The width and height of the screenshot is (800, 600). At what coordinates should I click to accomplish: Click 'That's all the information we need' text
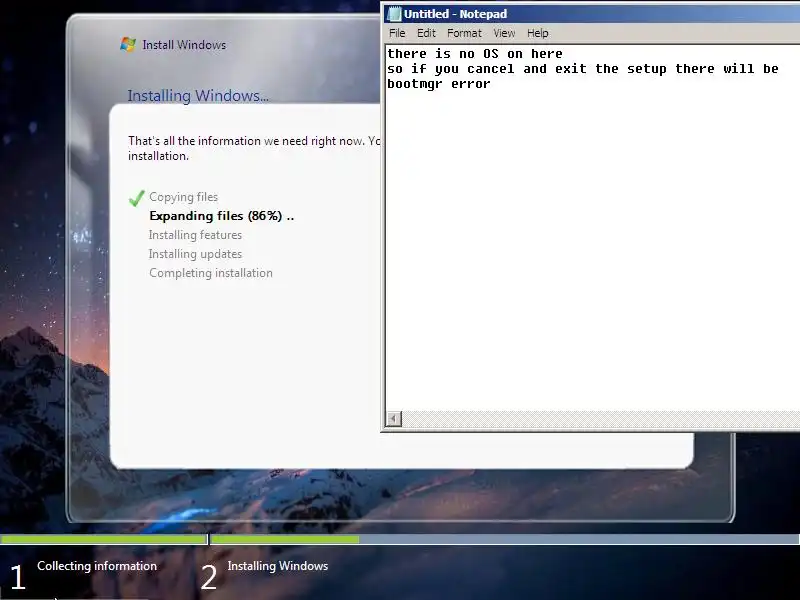click(254, 148)
